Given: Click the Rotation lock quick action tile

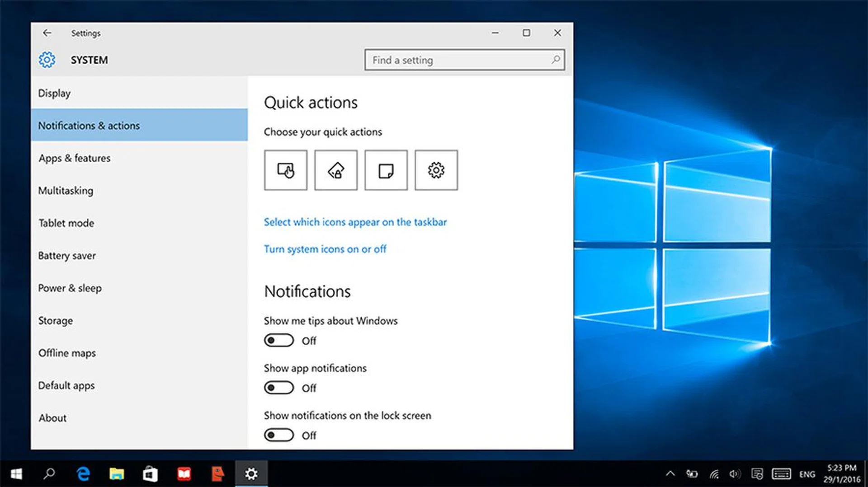Looking at the screenshot, I should [x=335, y=170].
